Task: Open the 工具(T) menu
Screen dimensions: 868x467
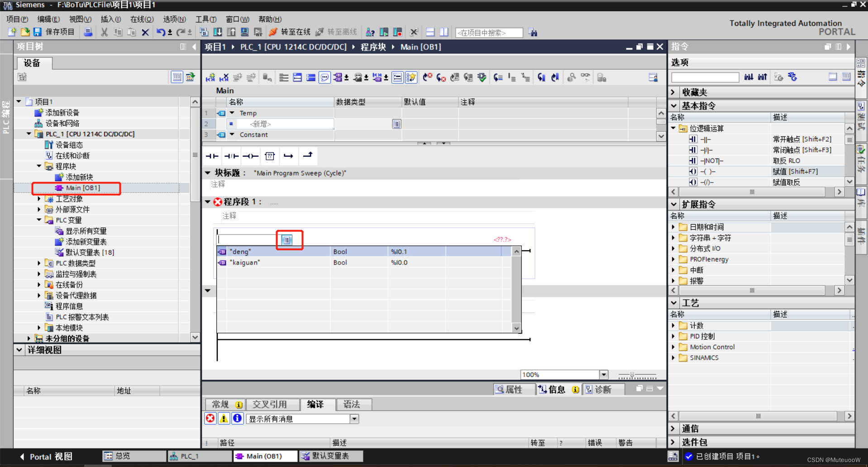Action: coord(206,19)
